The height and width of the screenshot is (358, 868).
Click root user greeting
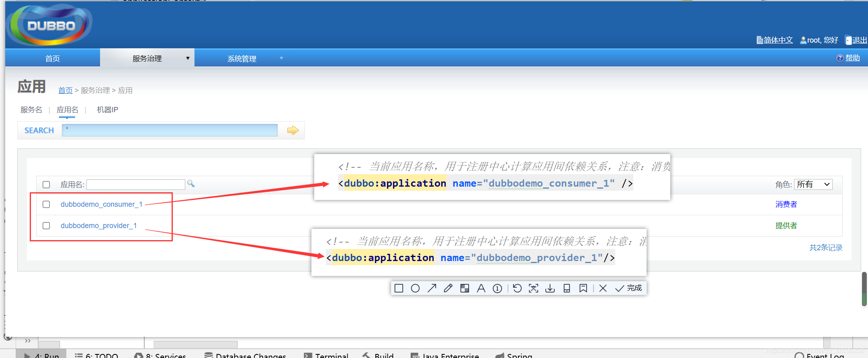[819, 40]
